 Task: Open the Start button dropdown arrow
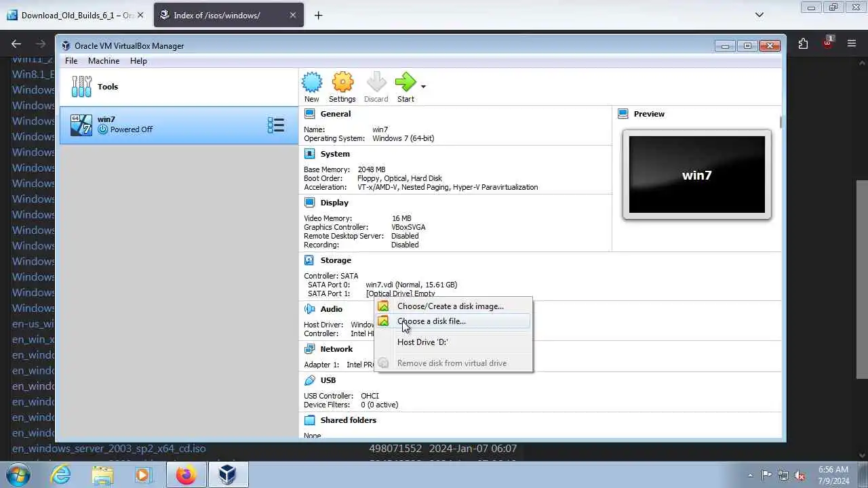[x=423, y=87]
